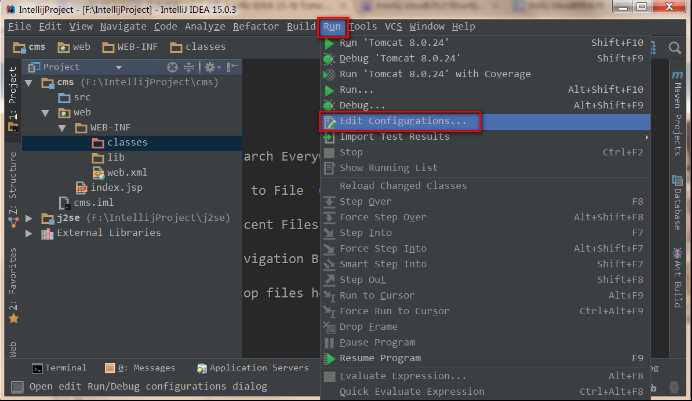Open the File menu
This screenshot has width=692, height=401.
19,26
